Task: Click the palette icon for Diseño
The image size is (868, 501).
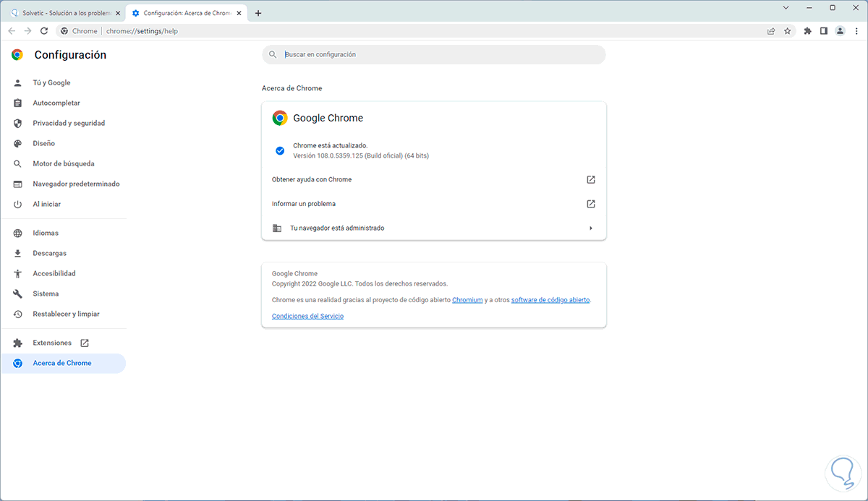Action: click(17, 143)
